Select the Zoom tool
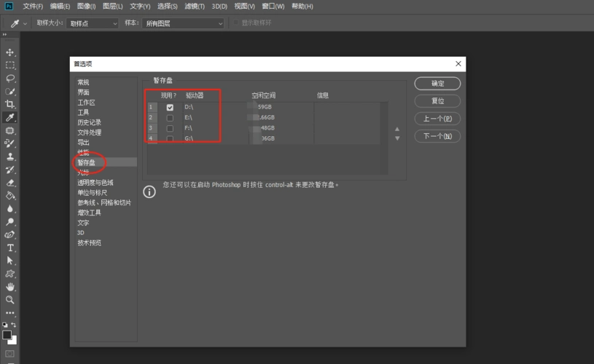 point(10,300)
